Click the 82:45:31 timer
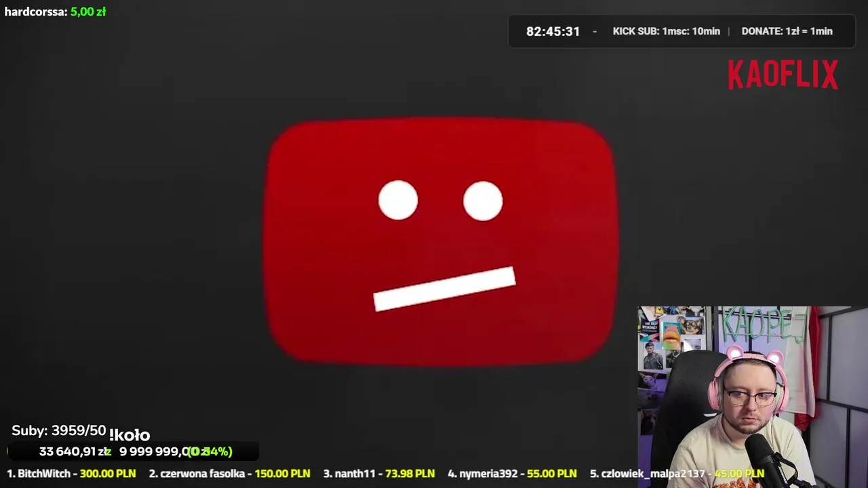Screen dimensions: 868x488 click(553, 31)
